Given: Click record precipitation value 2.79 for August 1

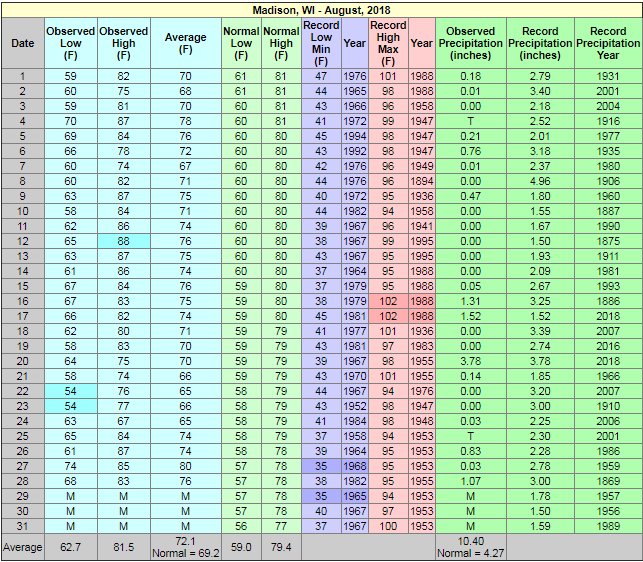Looking at the screenshot, I should point(540,76).
